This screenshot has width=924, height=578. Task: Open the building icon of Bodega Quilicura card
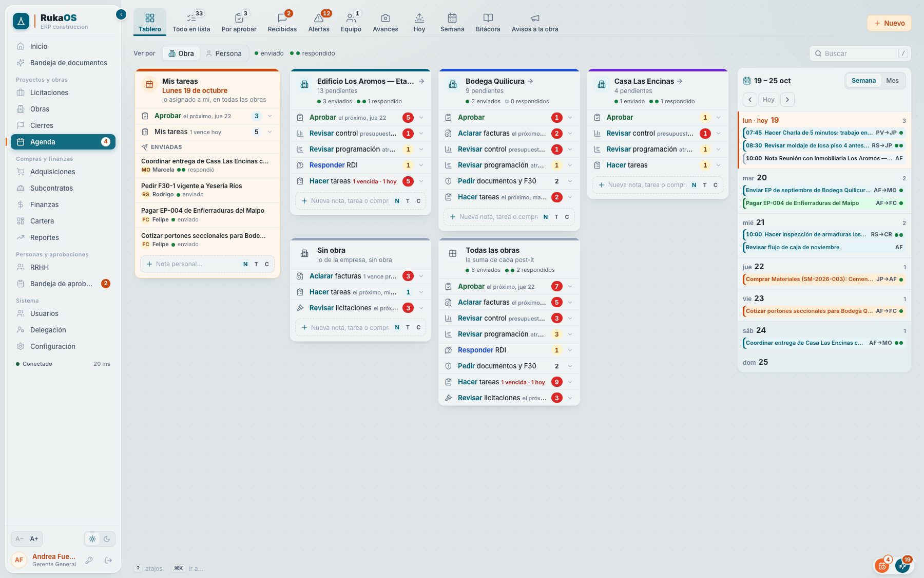pos(453,85)
